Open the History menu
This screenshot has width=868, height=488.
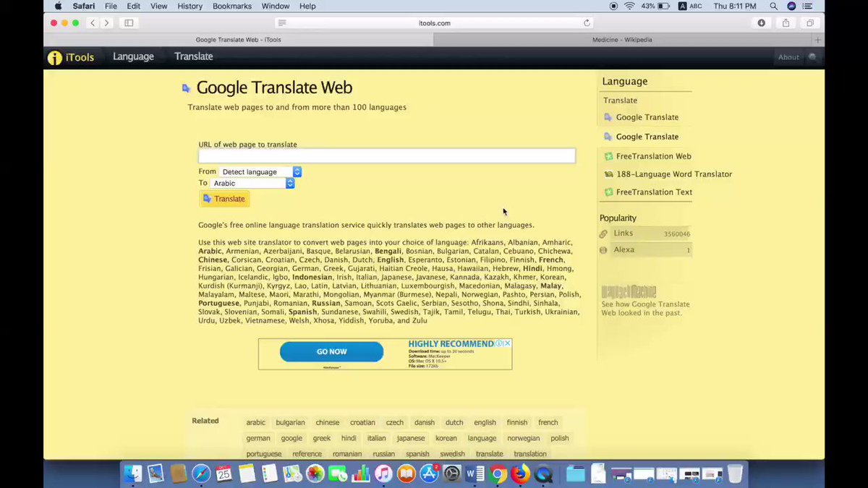[190, 6]
